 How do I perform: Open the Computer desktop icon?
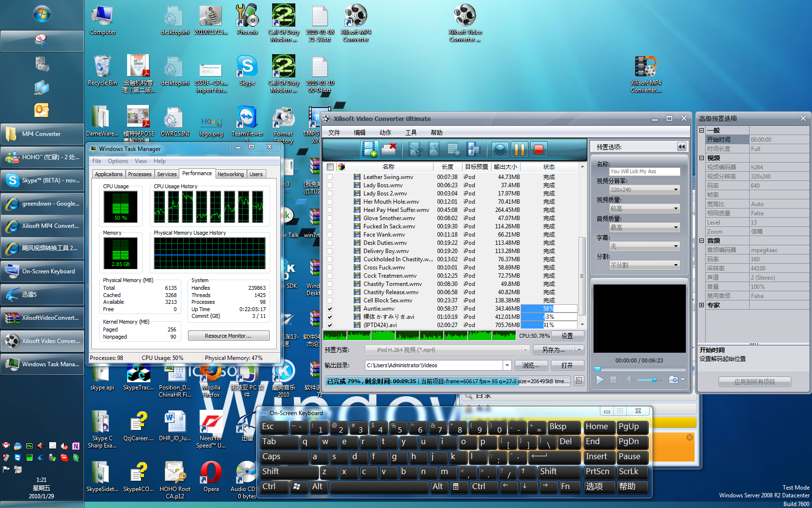click(102, 21)
